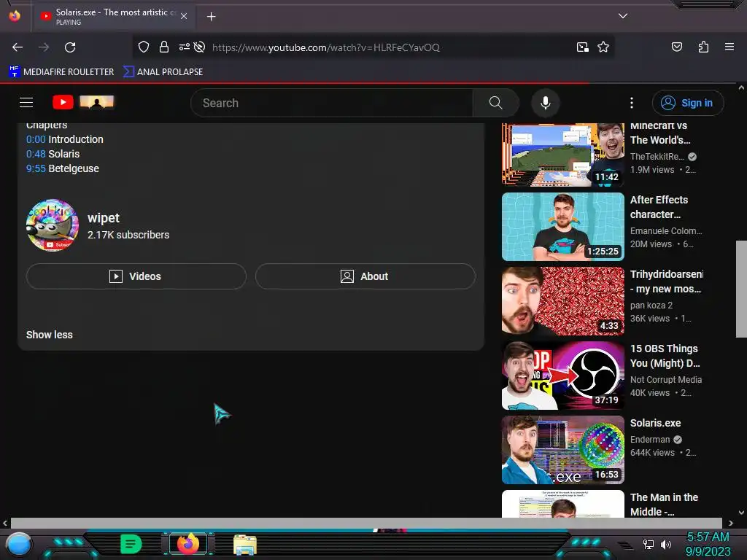Open The Man in the Middle thumbnail
Viewport: 747px width, 560px height.
(562, 504)
